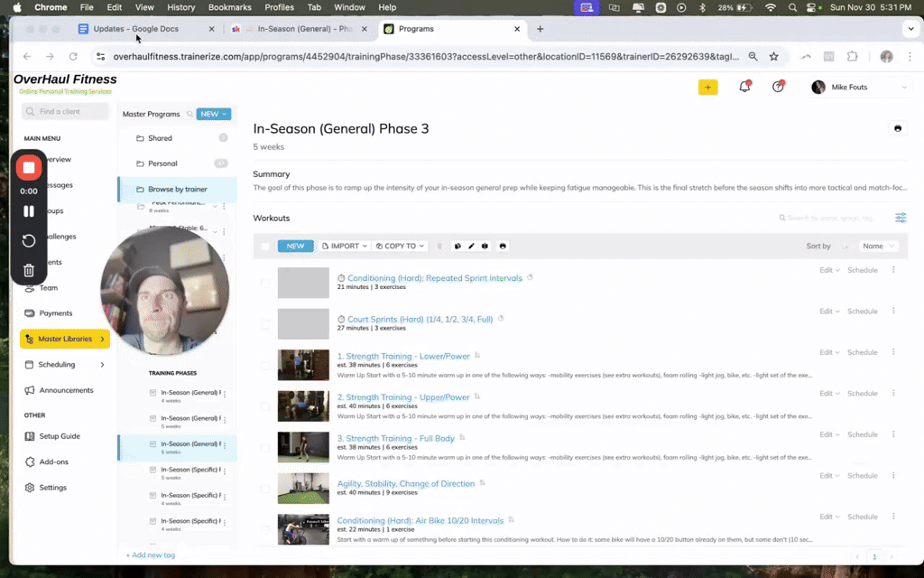This screenshot has height=578, width=924.
Task: Open the Sort by Name dropdown
Action: click(x=878, y=246)
